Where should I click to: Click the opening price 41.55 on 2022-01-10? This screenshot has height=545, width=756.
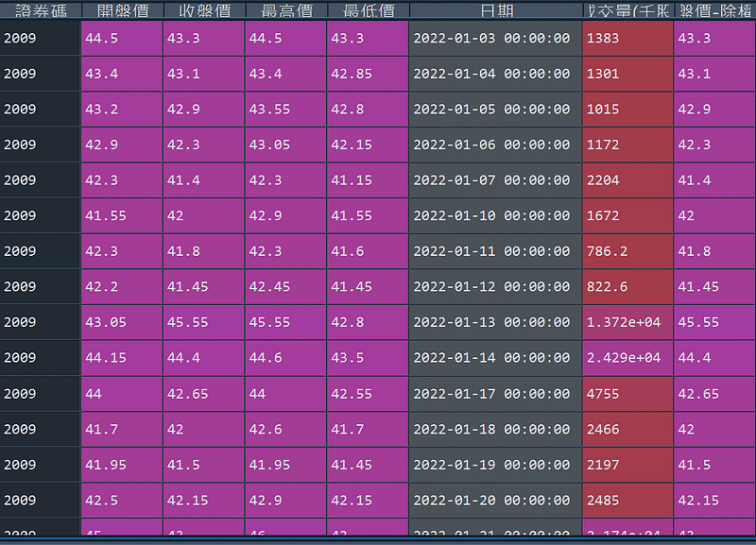(x=121, y=215)
